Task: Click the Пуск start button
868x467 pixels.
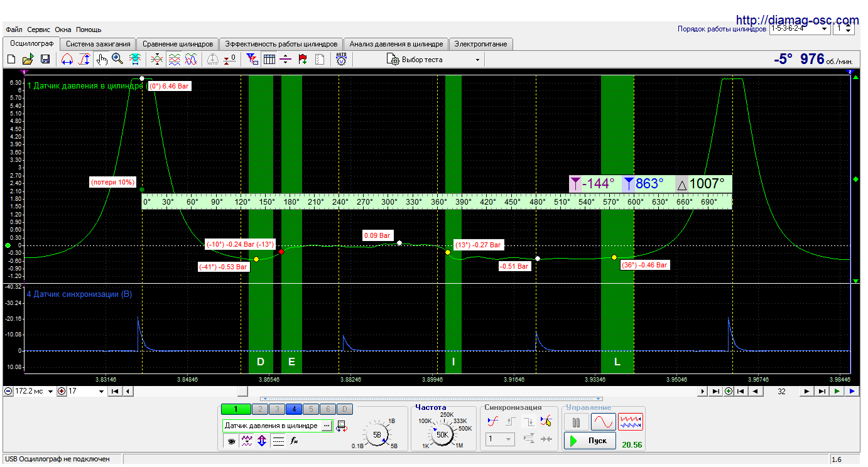Action: tap(590, 441)
